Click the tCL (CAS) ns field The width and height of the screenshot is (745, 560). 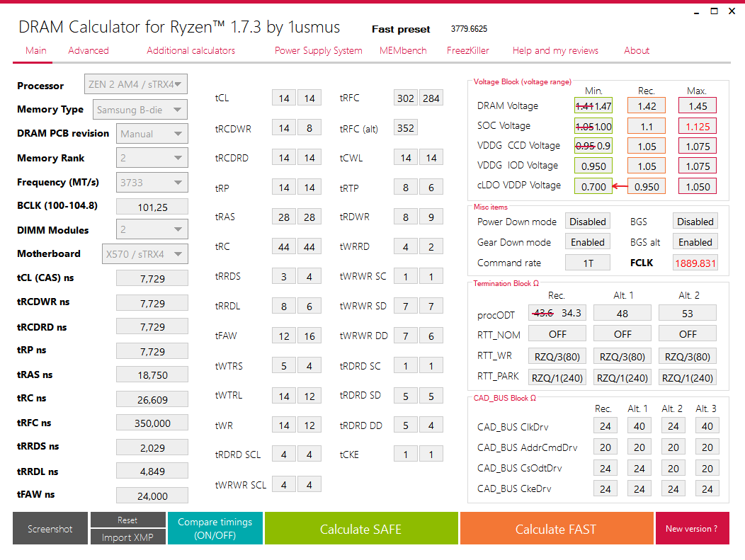[x=152, y=278]
